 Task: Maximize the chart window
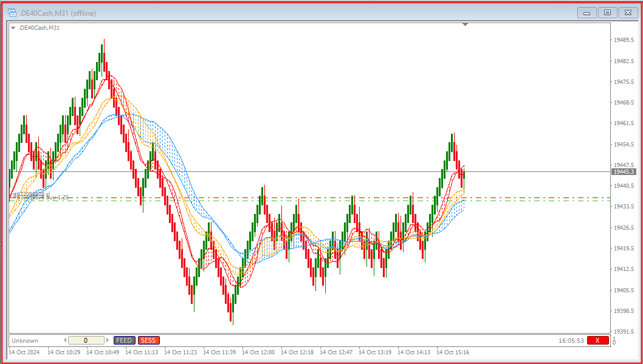607,13
